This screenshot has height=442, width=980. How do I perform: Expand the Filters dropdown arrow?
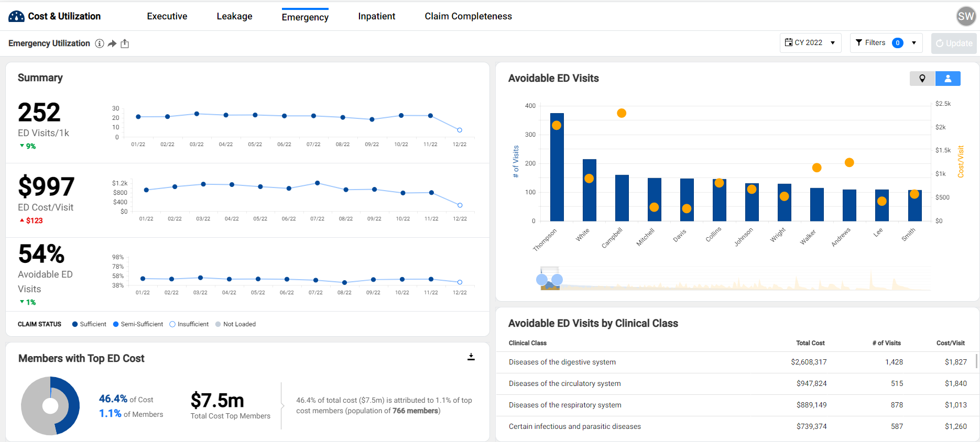[914, 43]
